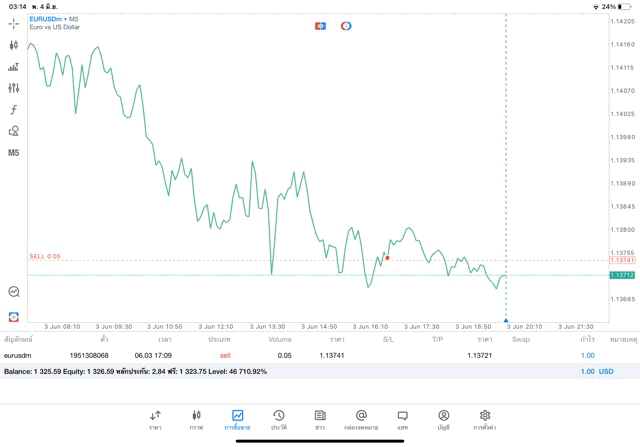Open the M5 timeframe selector
Viewport: 640px width, 447px height.
coord(14,153)
